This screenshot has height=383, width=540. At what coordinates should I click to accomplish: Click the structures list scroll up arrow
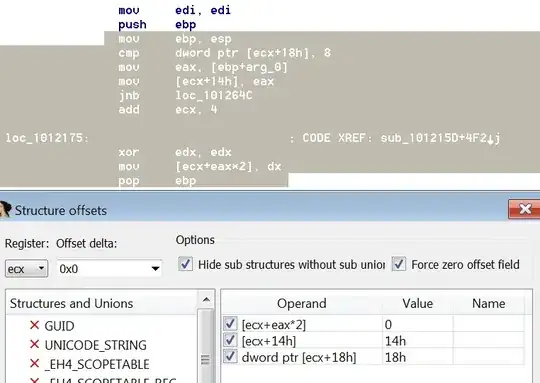click(x=206, y=300)
